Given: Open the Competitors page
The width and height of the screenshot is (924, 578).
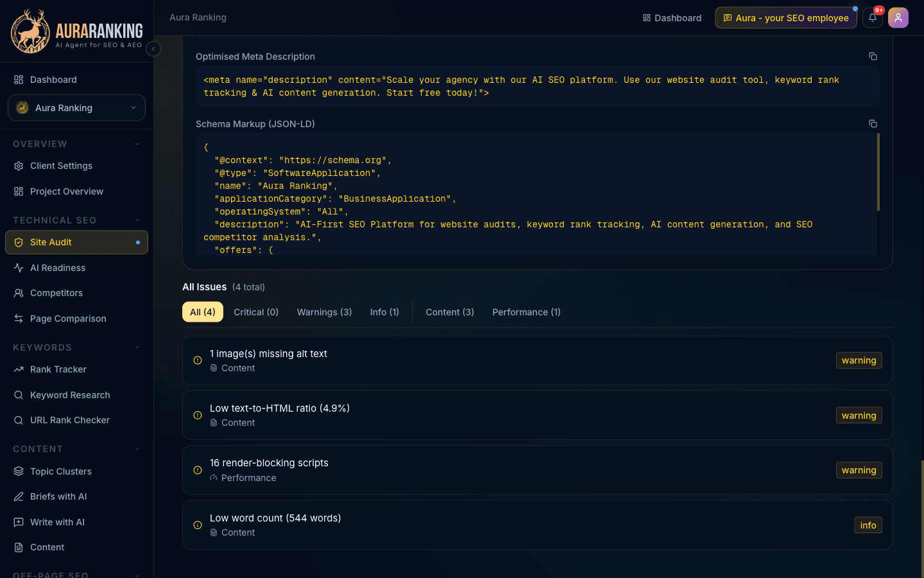Looking at the screenshot, I should pos(76,293).
